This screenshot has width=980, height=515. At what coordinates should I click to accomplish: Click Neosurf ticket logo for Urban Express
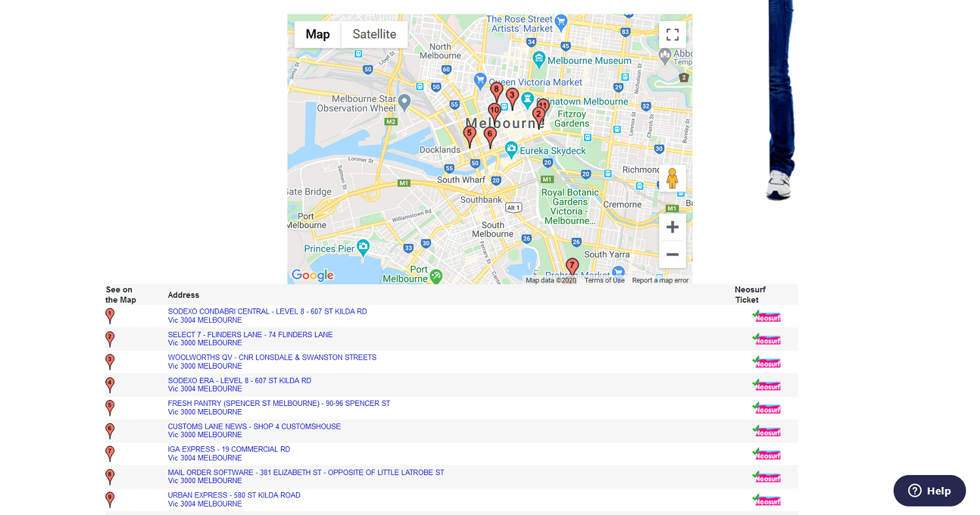(766, 500)
